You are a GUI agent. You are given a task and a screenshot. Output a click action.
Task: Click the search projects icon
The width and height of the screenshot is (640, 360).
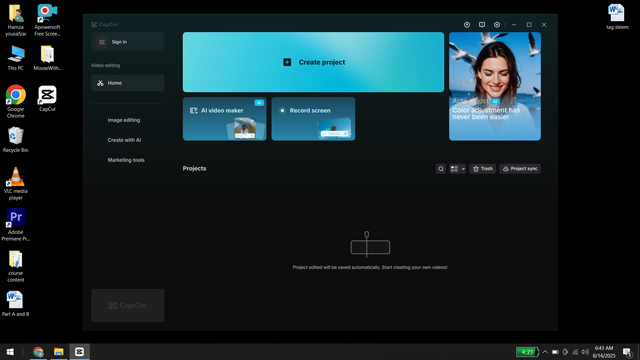[441, 169]
